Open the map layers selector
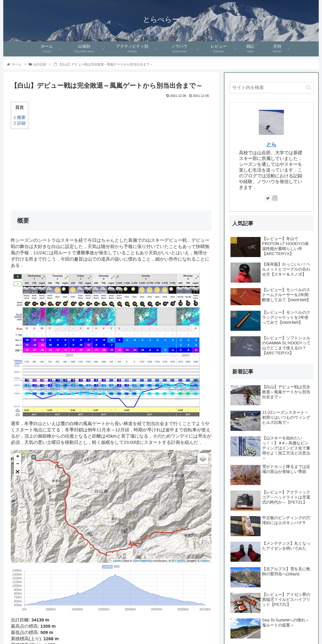This screenshot has width=322, height=644. point(203,459)
